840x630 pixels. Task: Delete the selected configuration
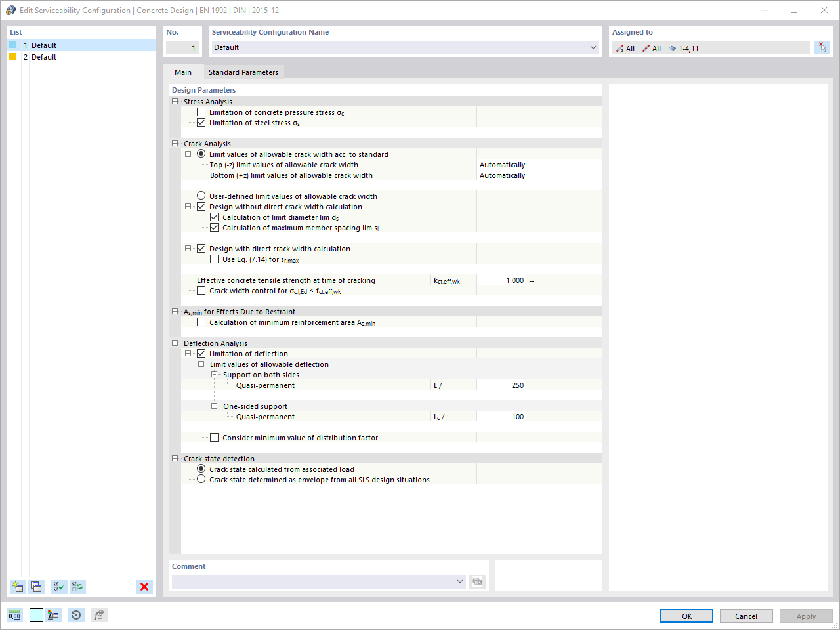(144, 587)
